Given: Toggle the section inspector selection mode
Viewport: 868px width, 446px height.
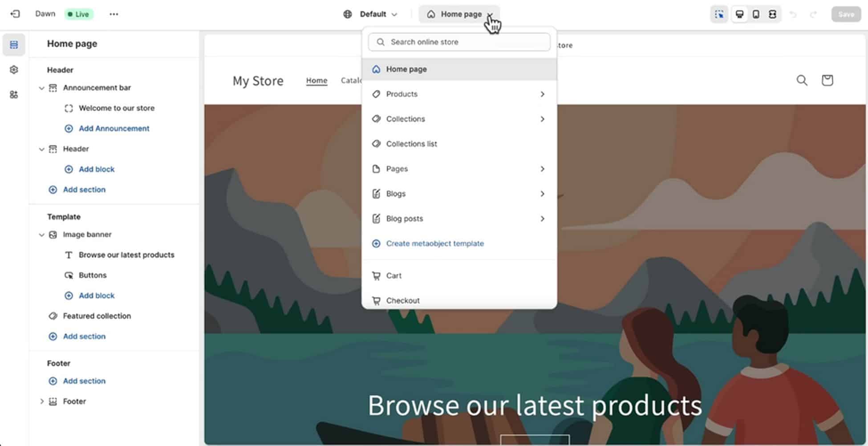Looking at the screenshot, I should (719, 14).
